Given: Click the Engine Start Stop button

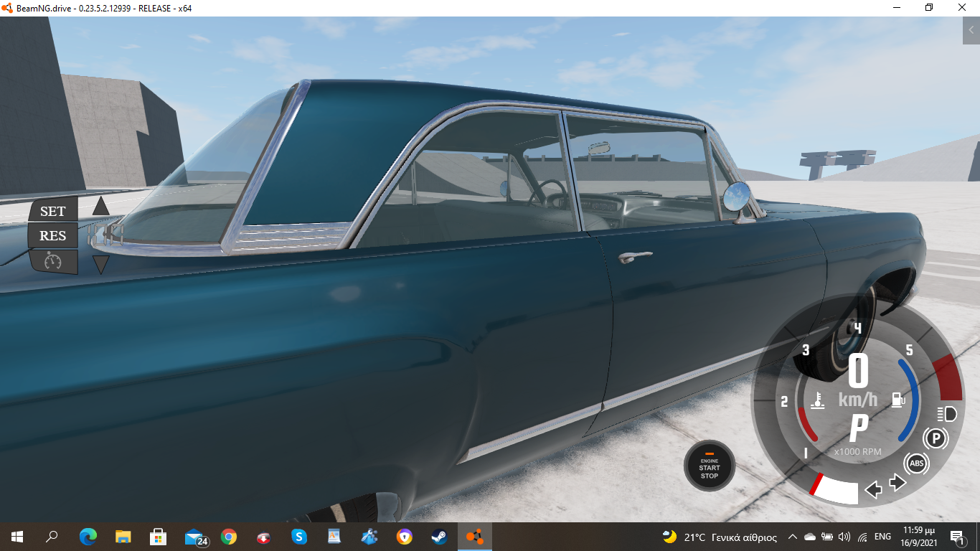Looking at the screenshot, I should coord(709,466).
